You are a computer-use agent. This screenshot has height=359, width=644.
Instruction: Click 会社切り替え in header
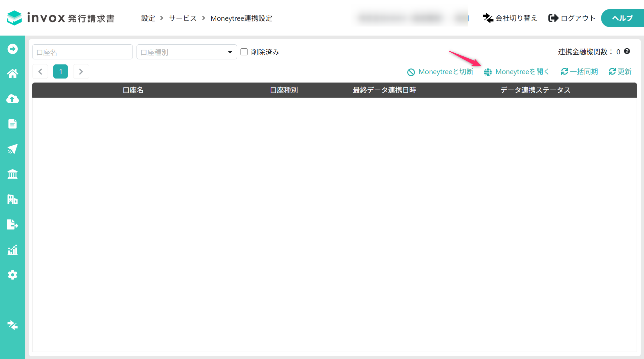point(510,18)
